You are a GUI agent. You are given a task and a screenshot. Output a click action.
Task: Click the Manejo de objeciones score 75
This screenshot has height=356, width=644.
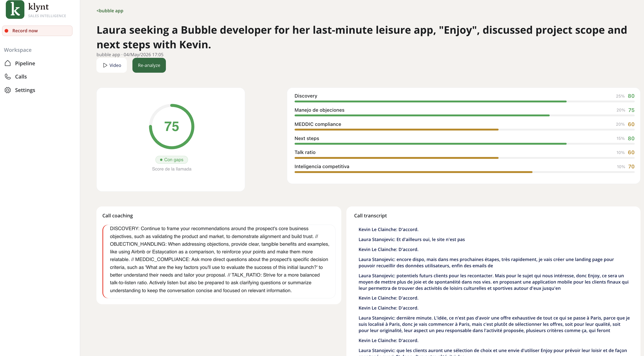click(x=631, y=110)
